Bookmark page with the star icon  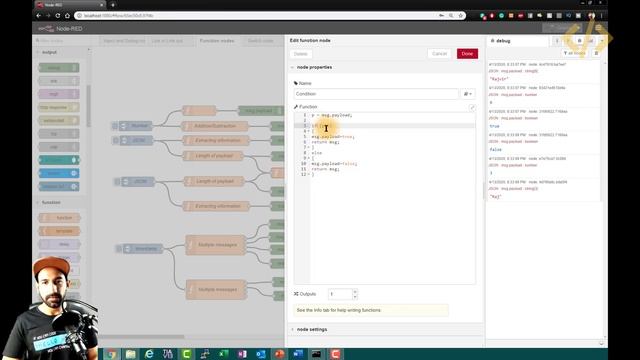[460, 16]
